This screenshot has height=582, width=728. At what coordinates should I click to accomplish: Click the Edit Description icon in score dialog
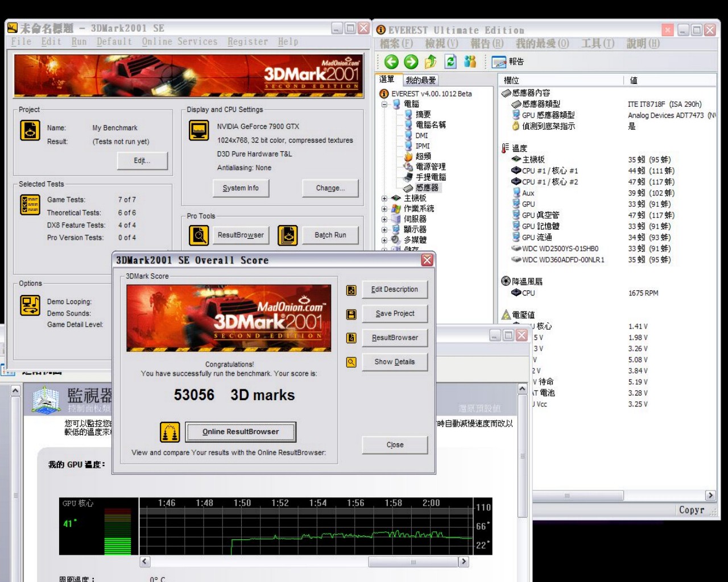point(351,290)
